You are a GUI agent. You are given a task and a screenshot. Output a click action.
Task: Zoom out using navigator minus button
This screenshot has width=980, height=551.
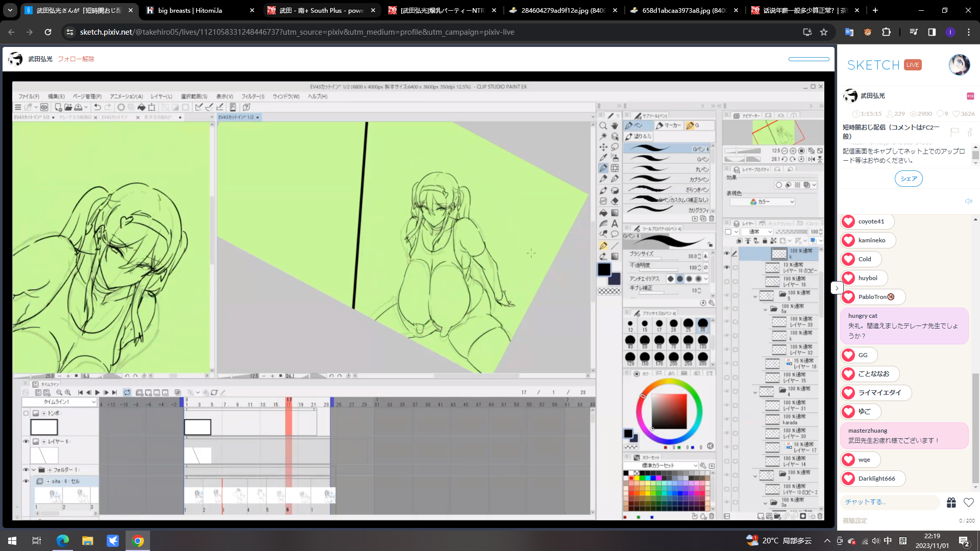785,151
